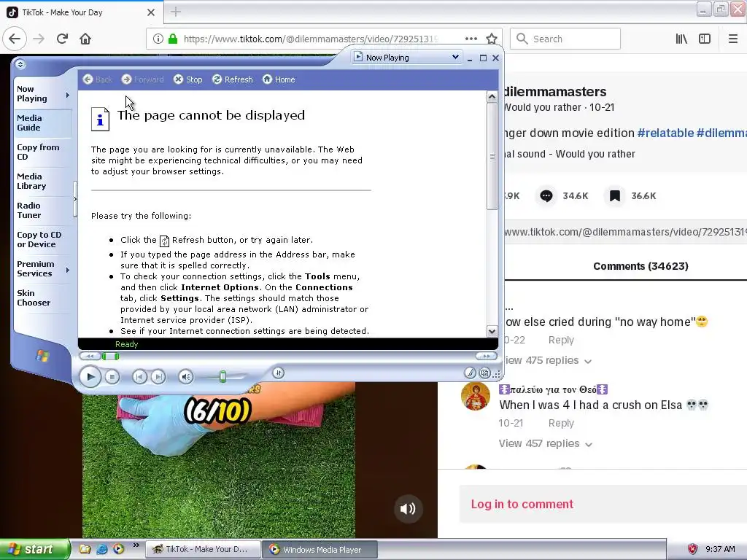Open the Windows Start menu
The height and width of the screenshot is (560, 747).
point(35,550)
